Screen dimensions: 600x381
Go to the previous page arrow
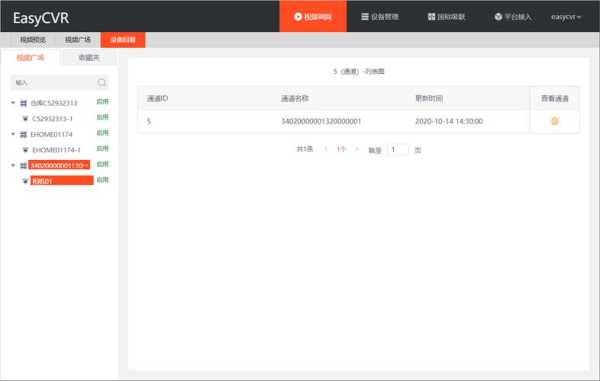pyautogui.click(x=326, y=149)
